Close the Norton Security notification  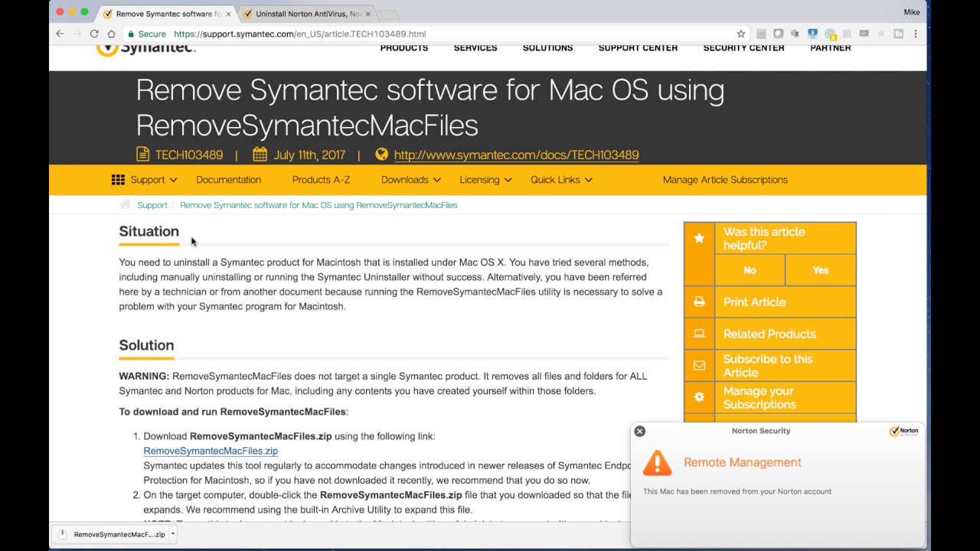[x=640, y=431]
